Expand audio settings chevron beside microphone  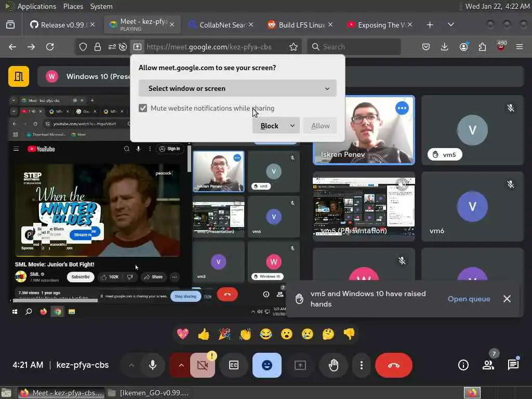(131, 365)
